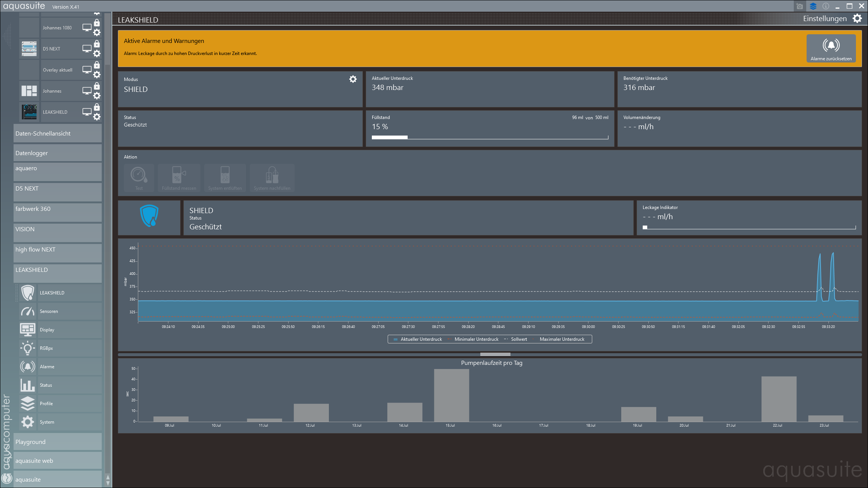Toggle lock on Johannes overview page

tap(97, 86)
